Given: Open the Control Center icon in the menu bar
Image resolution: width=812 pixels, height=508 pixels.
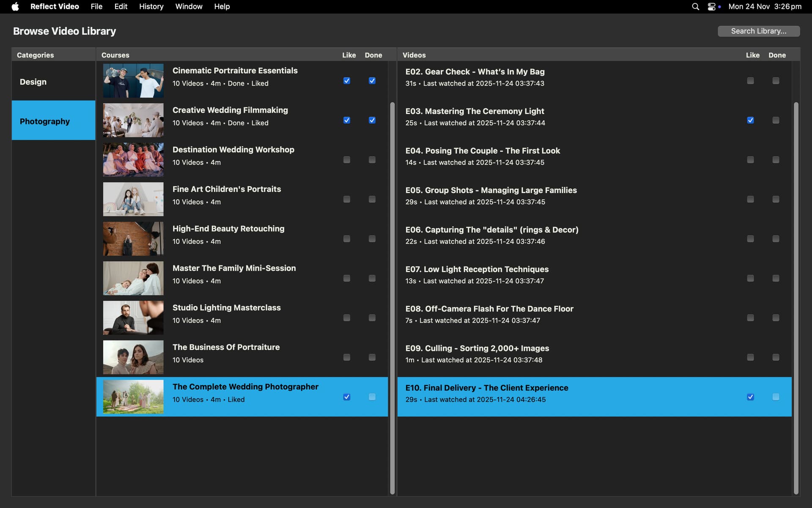Looking at the screenshot, I should point(712,6).
